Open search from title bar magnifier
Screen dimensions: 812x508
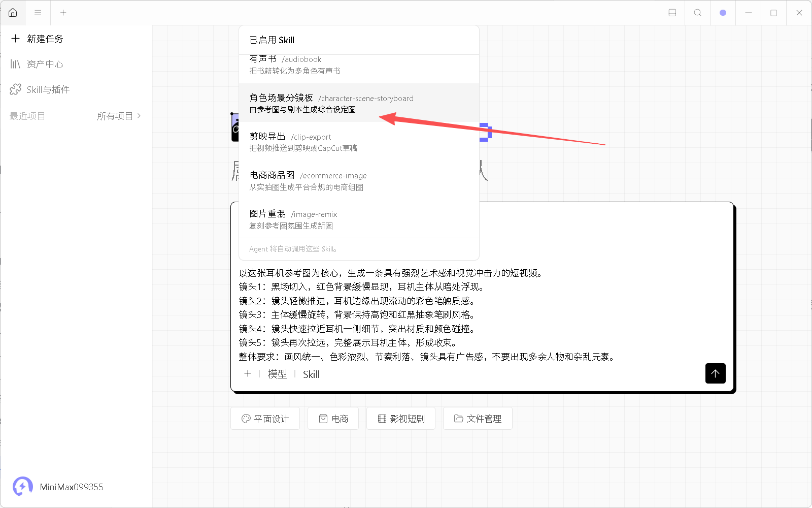coord(698,13)
